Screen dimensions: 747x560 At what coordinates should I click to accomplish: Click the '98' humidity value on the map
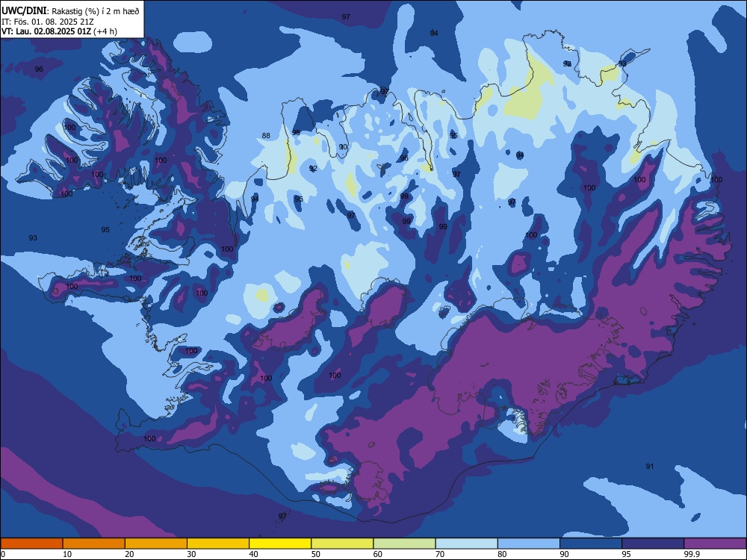click(x=296, y=132)
